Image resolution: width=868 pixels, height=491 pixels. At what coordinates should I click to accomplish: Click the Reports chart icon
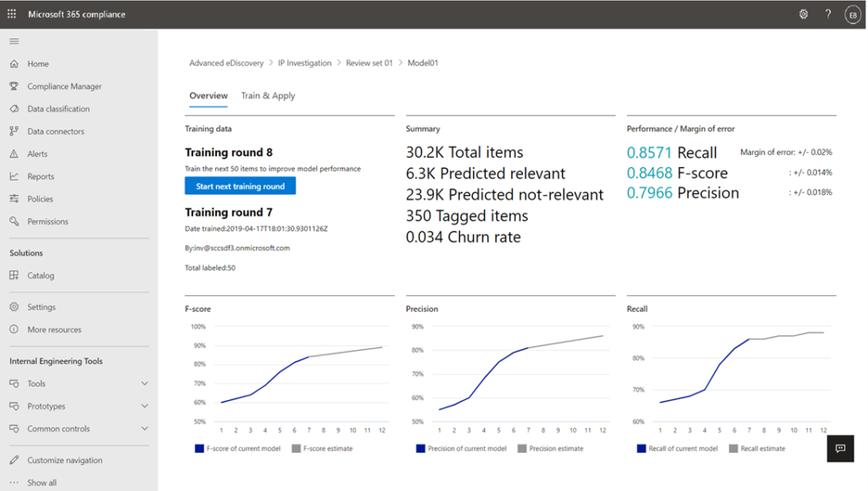(14, 176)
